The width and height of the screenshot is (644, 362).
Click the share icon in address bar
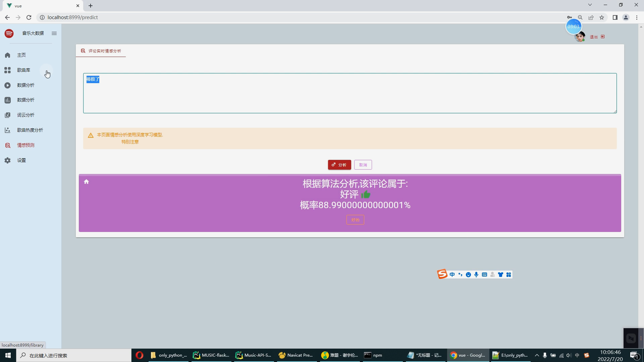[x=591, y=17]
